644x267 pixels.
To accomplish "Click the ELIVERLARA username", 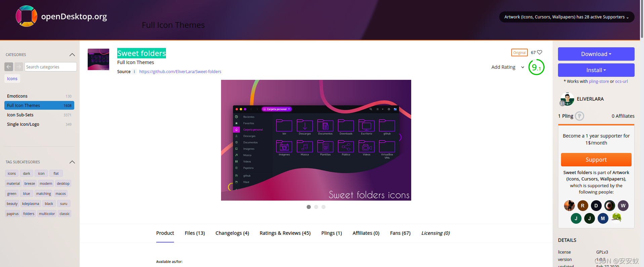I will [590, 99].
